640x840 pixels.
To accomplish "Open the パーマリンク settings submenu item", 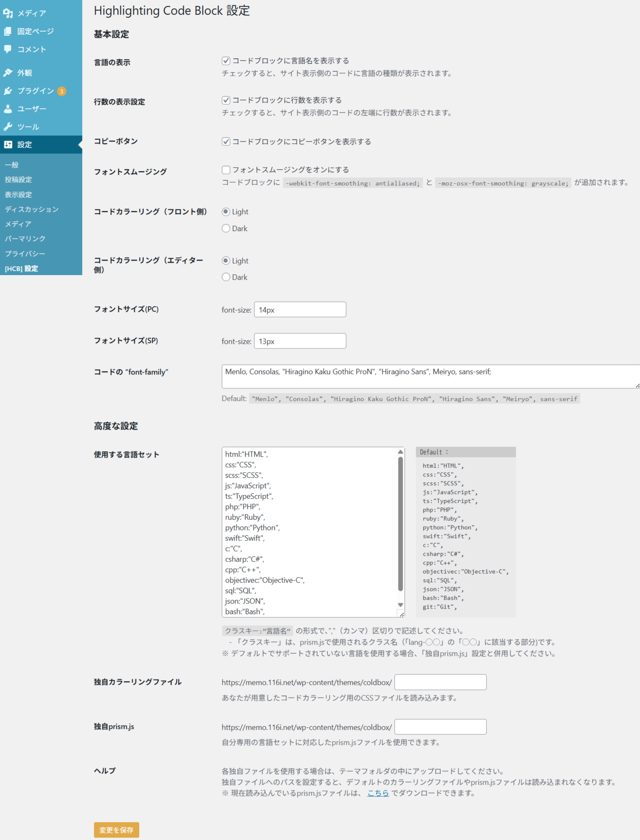I will pos(25,239).
